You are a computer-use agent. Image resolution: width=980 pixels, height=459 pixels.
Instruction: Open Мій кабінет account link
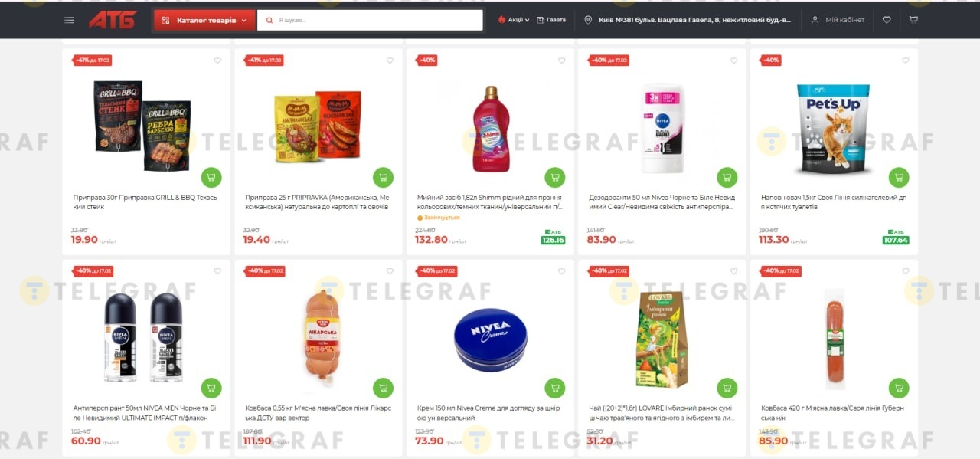click(x=838, y=20)
